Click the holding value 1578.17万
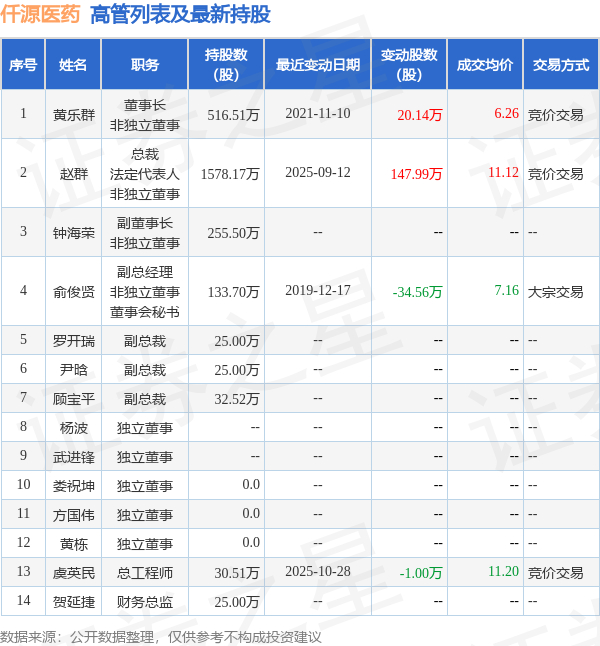 point(230,174)
